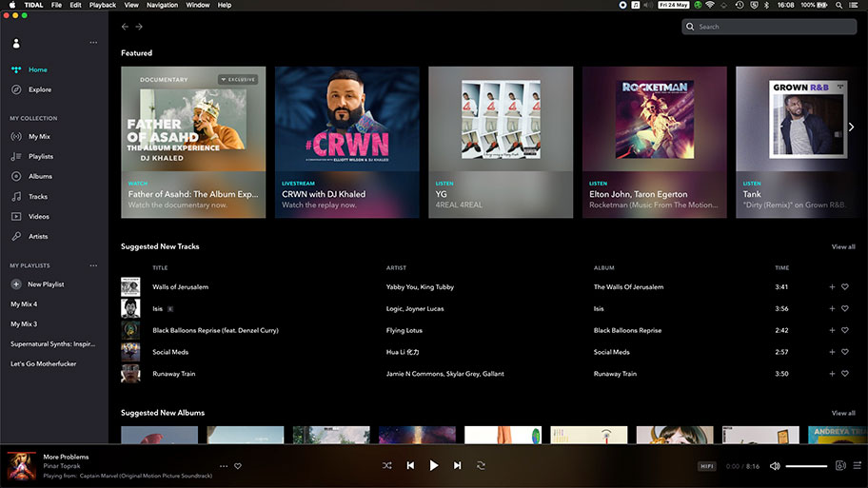
Task: Open CRWN with DJ Khaled card
Action: (x=347, y=142)
